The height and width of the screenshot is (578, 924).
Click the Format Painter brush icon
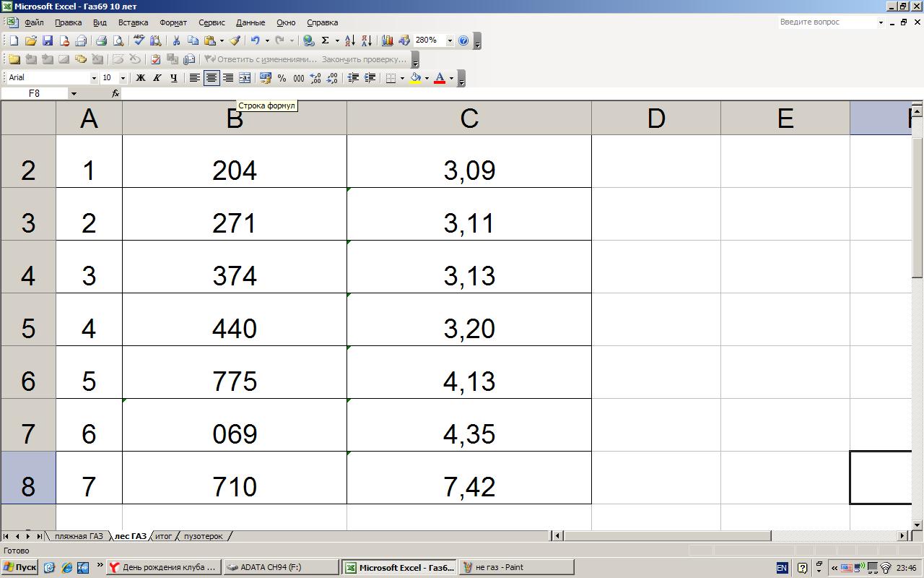(235, 41)
